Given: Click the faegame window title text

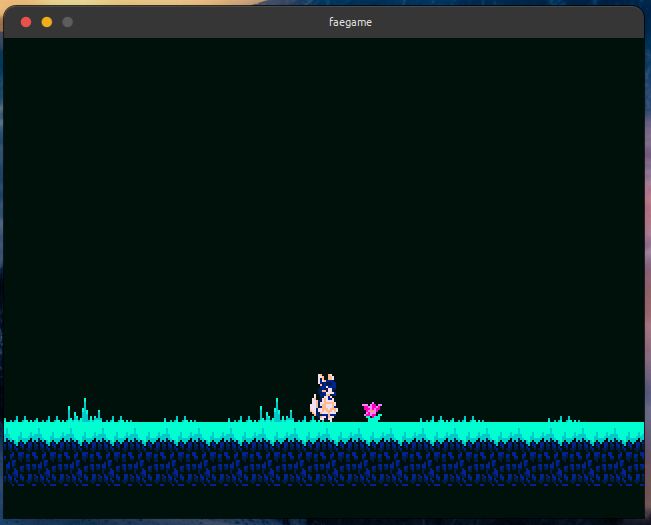Looking at the screenshot, I should pyautogui.click(x=350, y=22).
